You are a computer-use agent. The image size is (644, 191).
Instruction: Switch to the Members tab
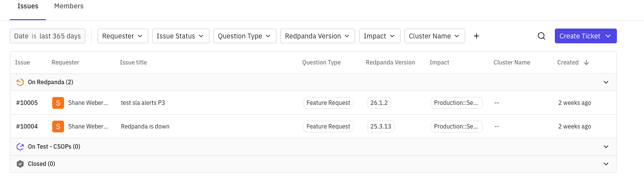[x=68, y=6]
